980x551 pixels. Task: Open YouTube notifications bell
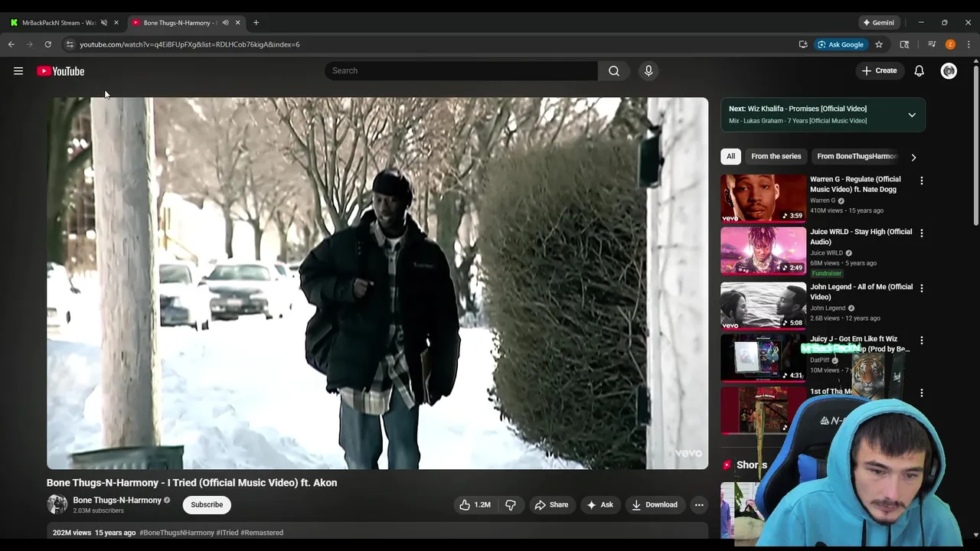[919, 71]
